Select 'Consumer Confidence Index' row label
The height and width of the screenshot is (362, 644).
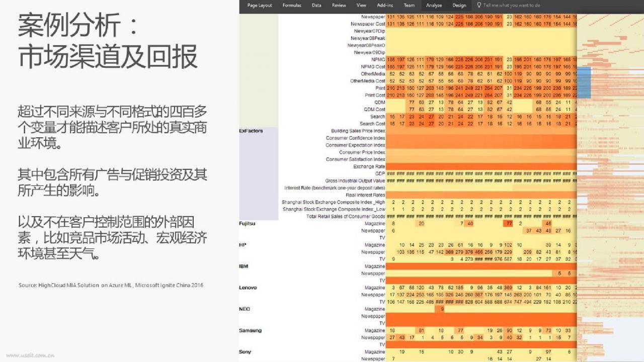coord(356,138)
